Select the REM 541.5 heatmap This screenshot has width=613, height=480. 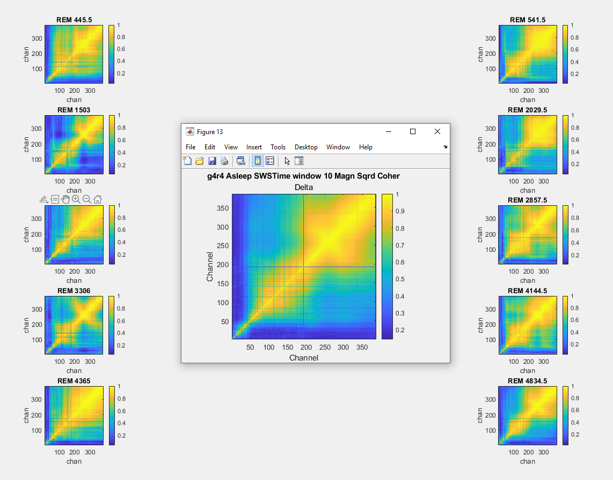tap(527, 54)
